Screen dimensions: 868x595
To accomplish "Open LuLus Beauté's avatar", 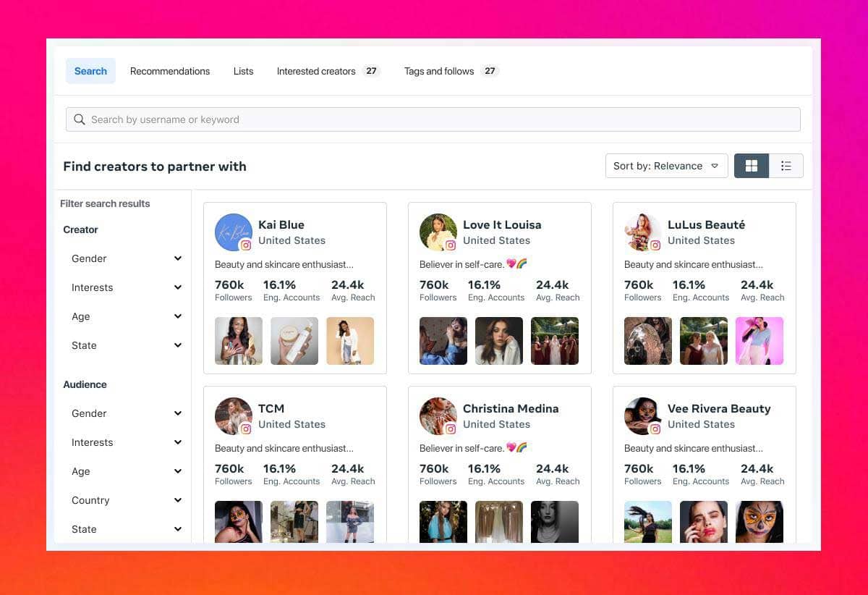I will (x=642, y=232).
